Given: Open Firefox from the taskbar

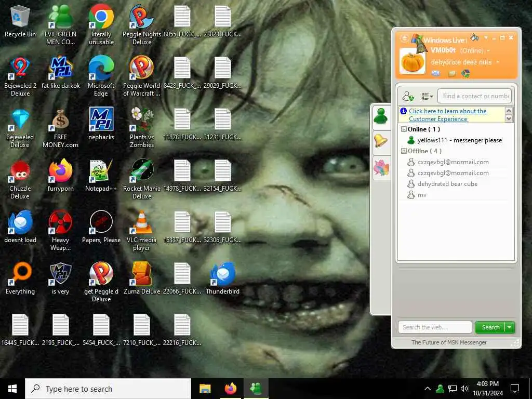Looking at the screenshot, I should point(230,389).
